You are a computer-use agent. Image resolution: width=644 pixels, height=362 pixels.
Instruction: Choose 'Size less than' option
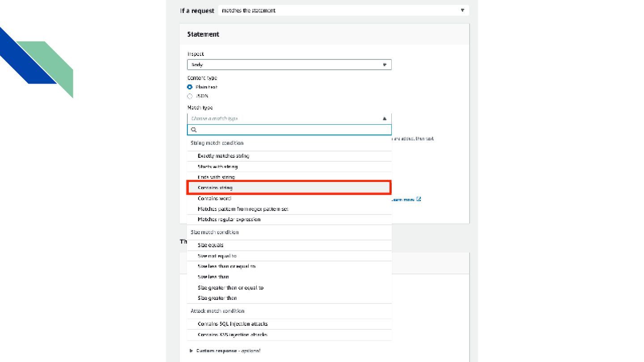tap(289, 277)
